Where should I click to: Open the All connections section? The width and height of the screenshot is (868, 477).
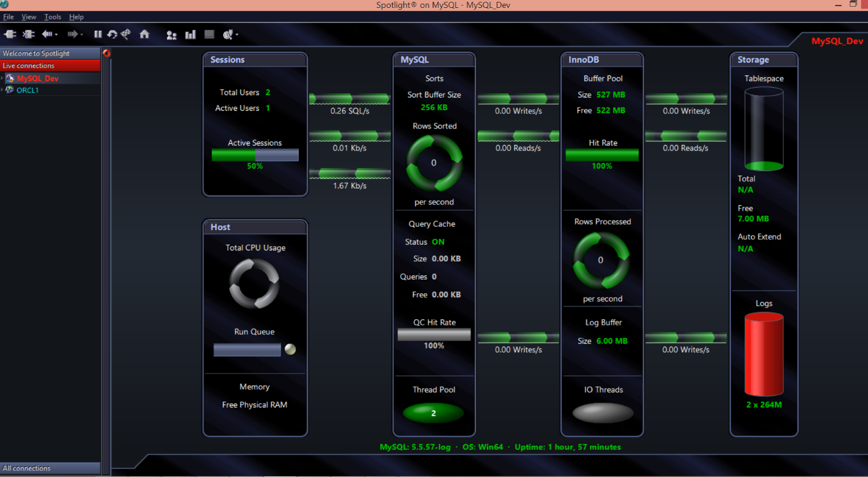point(51,468)
